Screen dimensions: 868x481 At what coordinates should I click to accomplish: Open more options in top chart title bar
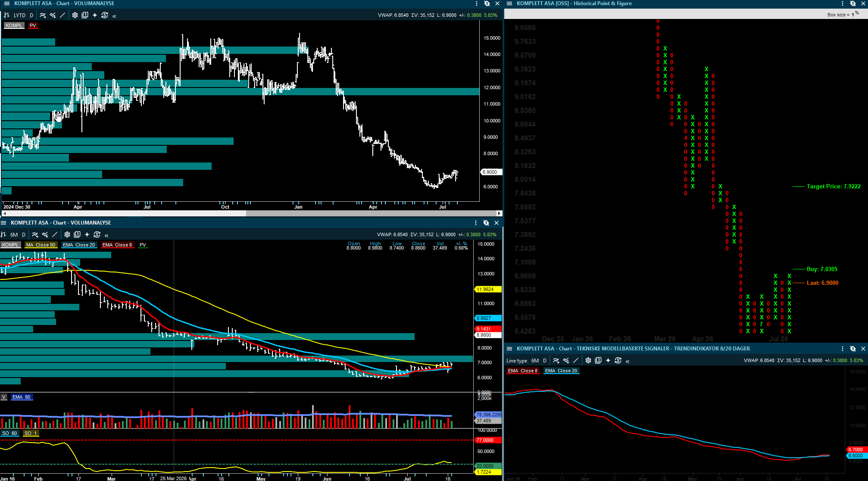click(477, 3)
